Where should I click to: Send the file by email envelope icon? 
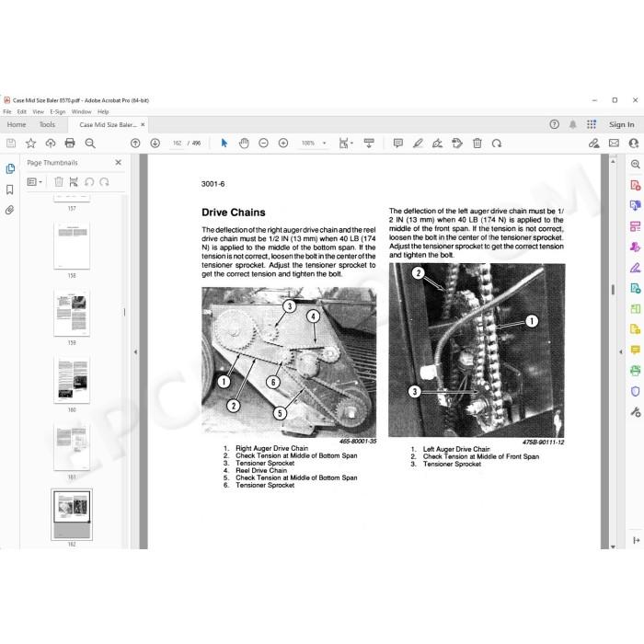click(x=614, y=143)
